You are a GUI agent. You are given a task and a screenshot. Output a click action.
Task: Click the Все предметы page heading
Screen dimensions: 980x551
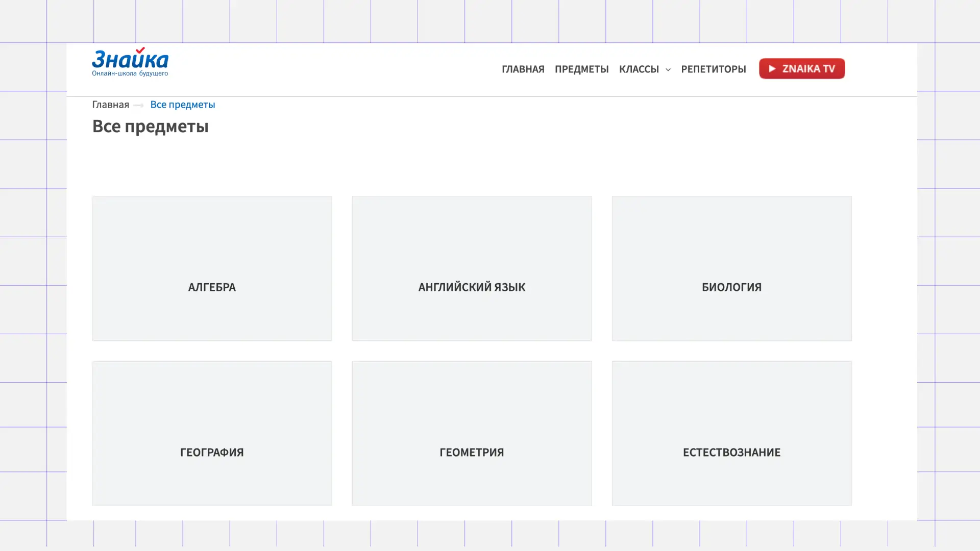[x=150, y=126]
